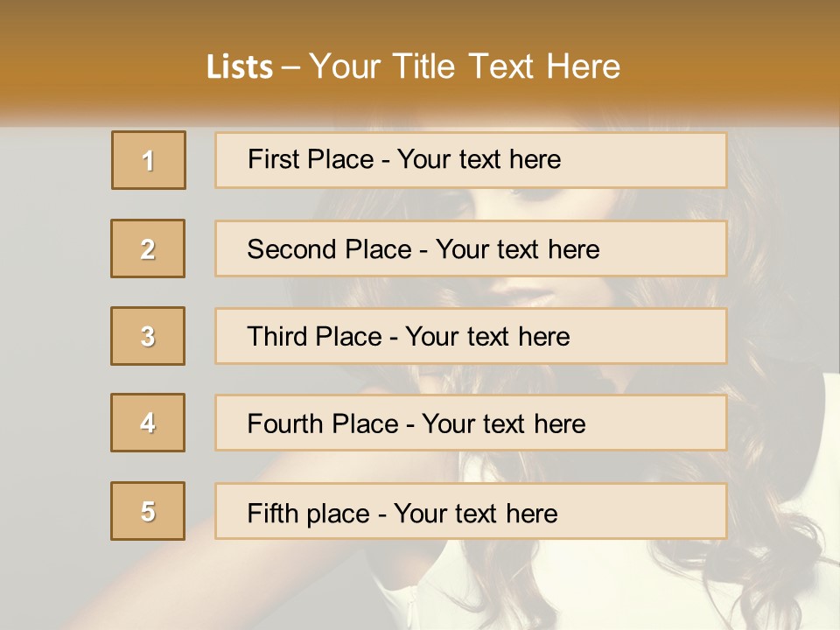The height and width of the screenshot is (630, 840).
Task: Select the Fourth Place text box
Action: tap(471, 423)
